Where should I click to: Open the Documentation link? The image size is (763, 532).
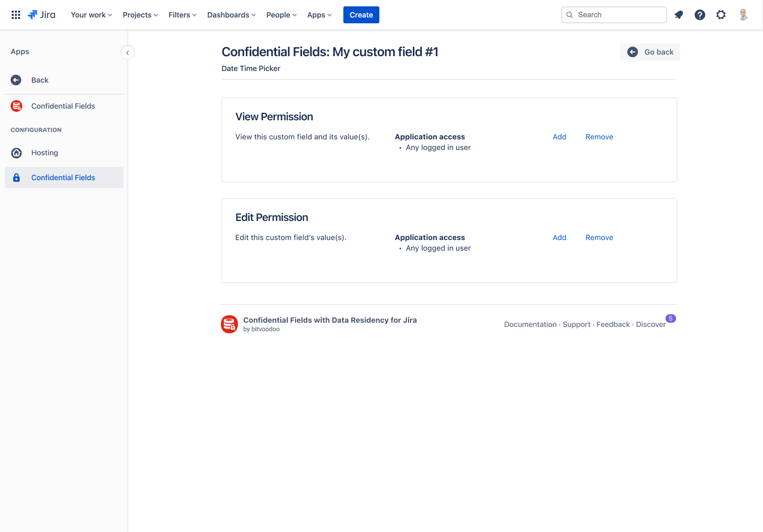click(x=530, y=324)
